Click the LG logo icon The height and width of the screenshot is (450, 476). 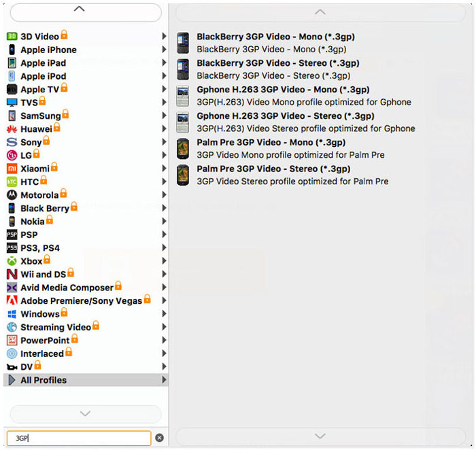(x=12, y=156)
